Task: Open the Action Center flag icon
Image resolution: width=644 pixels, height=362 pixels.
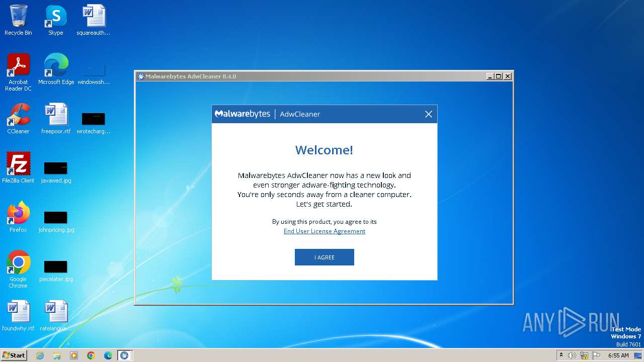Action: [x=596, y=355]
